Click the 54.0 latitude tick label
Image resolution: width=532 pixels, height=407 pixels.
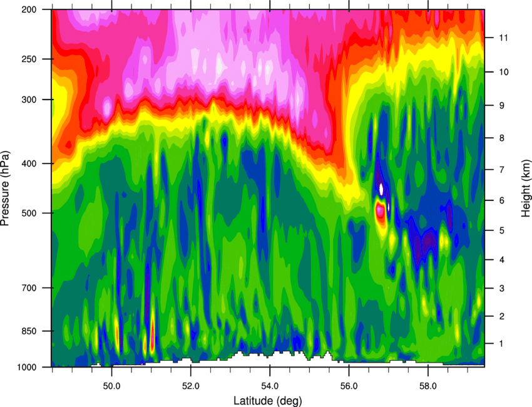coord(270,386)
